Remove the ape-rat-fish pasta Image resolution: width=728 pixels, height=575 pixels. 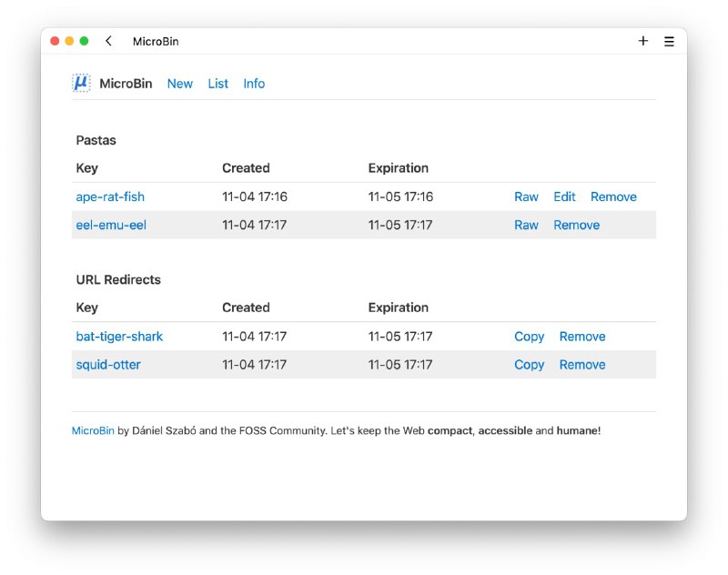click(613, 197)
